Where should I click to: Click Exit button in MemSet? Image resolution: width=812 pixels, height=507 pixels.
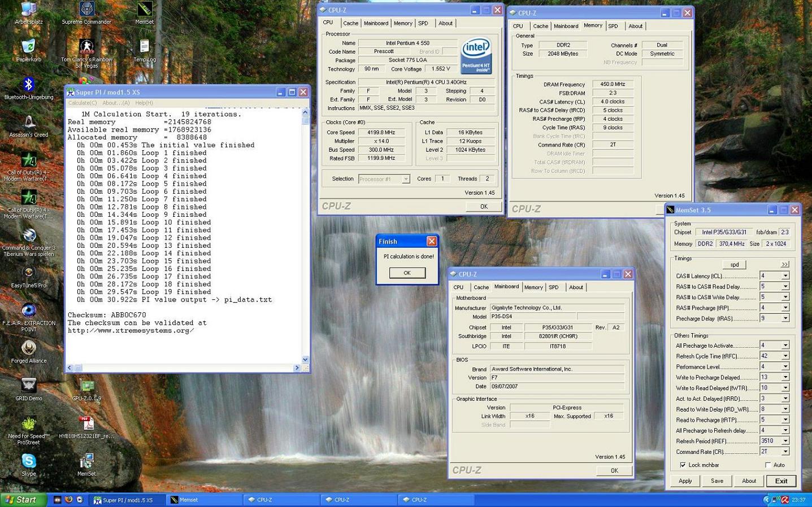pos(781,481)
